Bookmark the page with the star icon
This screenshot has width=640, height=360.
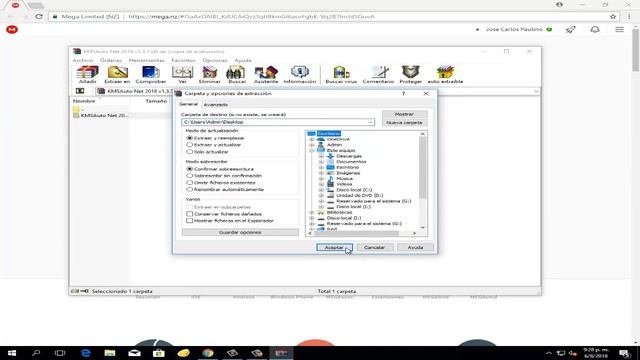click(x=613, y=17)
